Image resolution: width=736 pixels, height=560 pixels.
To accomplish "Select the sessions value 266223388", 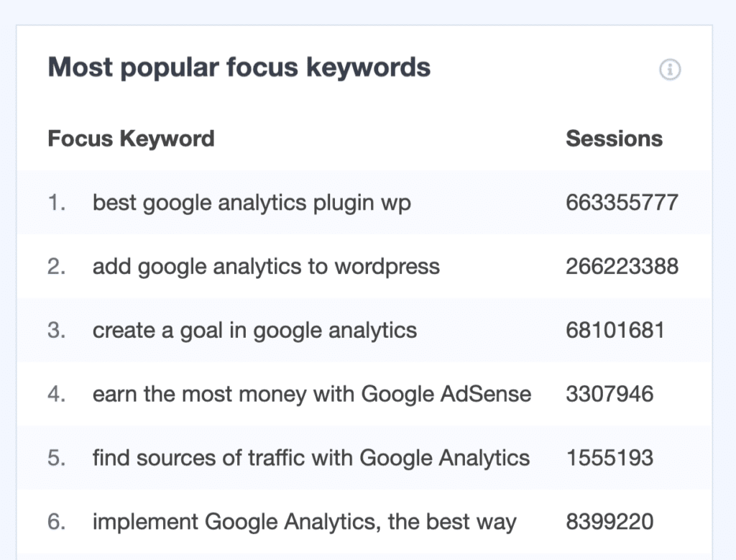I will (621, 266).
